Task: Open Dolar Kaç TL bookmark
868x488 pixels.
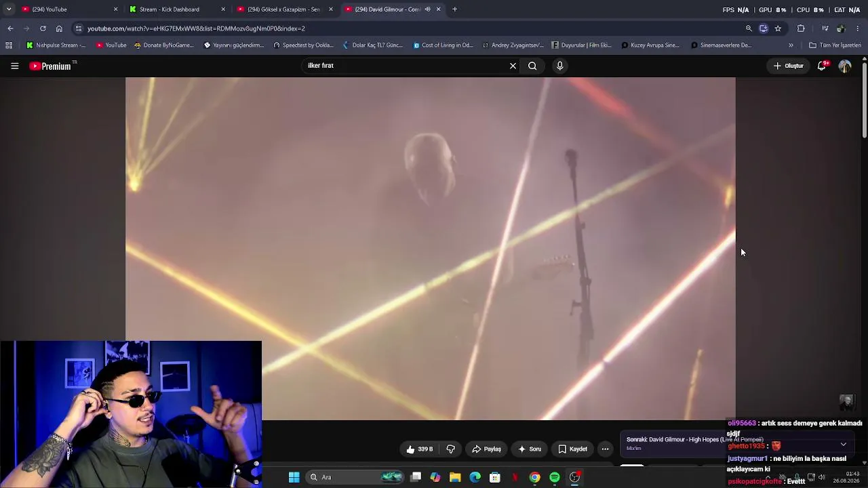Action: coord(373,45)
